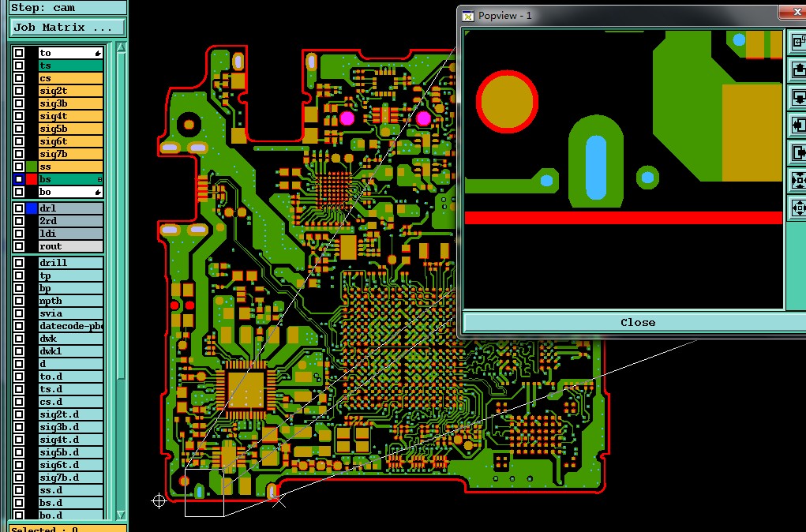Open the Job Matrix button
This screenshot has height=532, width=806.
point(67,28)
